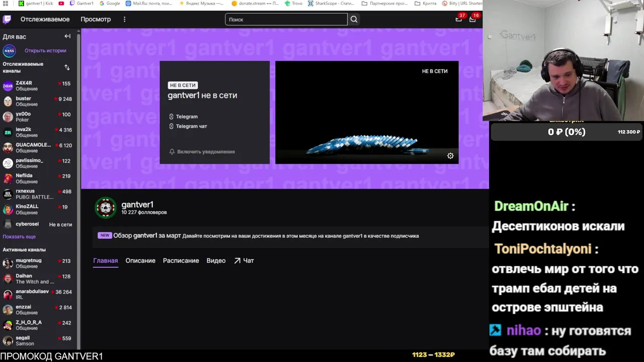
Task: Click Открыть истории link
Action: tap(45, 50)
